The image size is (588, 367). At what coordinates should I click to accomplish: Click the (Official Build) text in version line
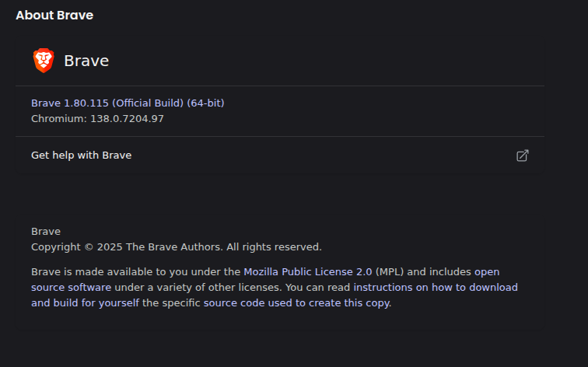coord(148,103)
